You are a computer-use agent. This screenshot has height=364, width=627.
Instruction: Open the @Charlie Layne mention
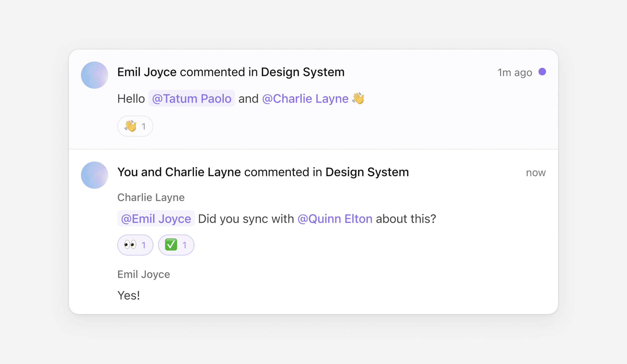tap(305, 99)
